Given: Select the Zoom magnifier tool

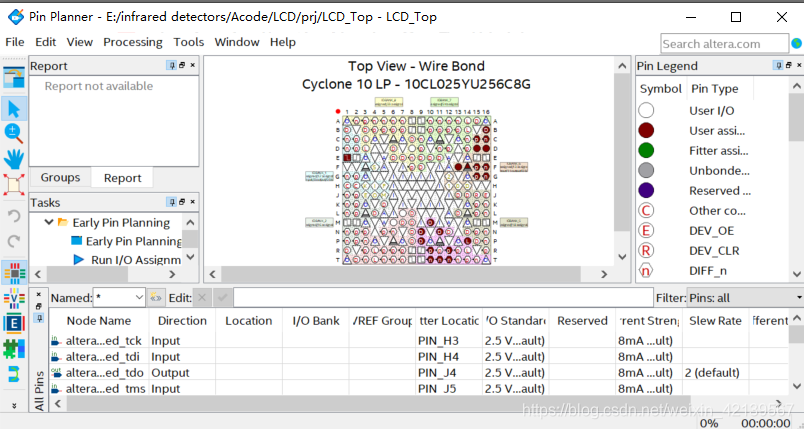Looking at the screenshot, I should point(14,133).
